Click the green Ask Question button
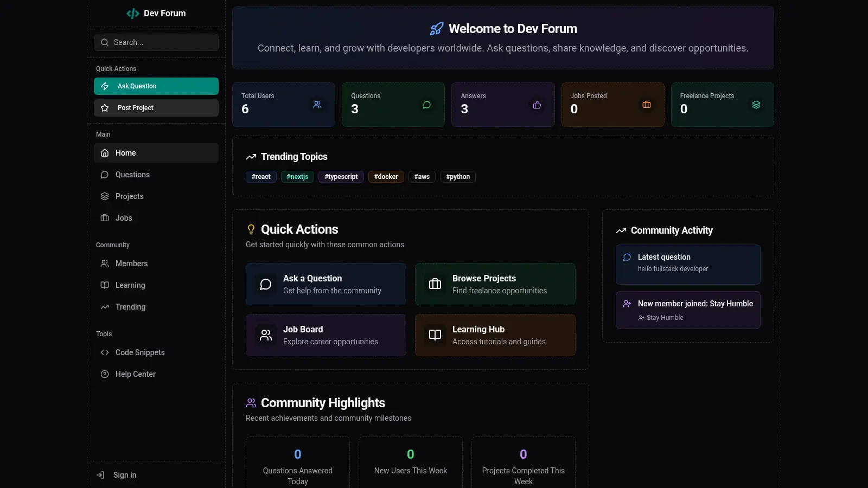 tap(156, 86)
